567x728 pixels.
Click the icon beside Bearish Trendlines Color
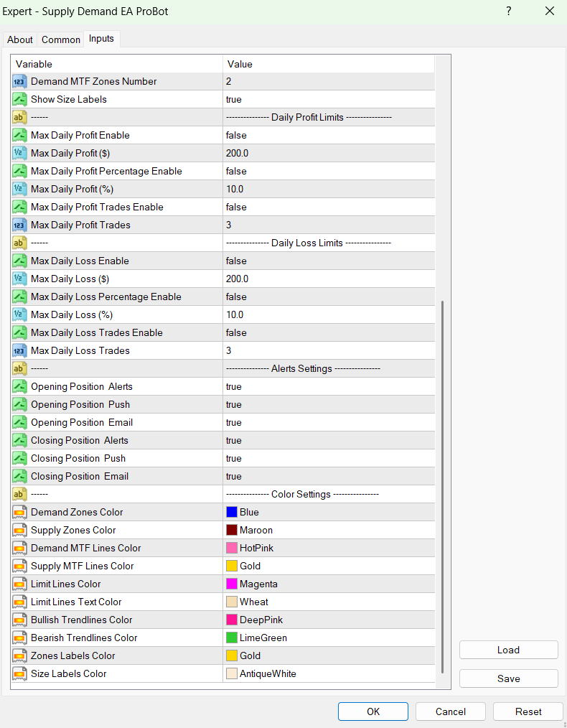[x=20, y=638]
